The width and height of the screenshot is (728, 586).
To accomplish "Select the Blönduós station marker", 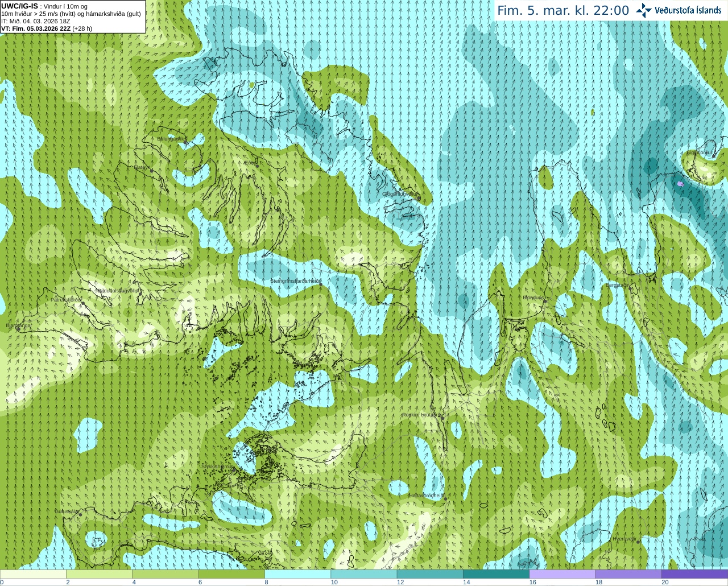I will pyautogui.click(x=544, y=302).
